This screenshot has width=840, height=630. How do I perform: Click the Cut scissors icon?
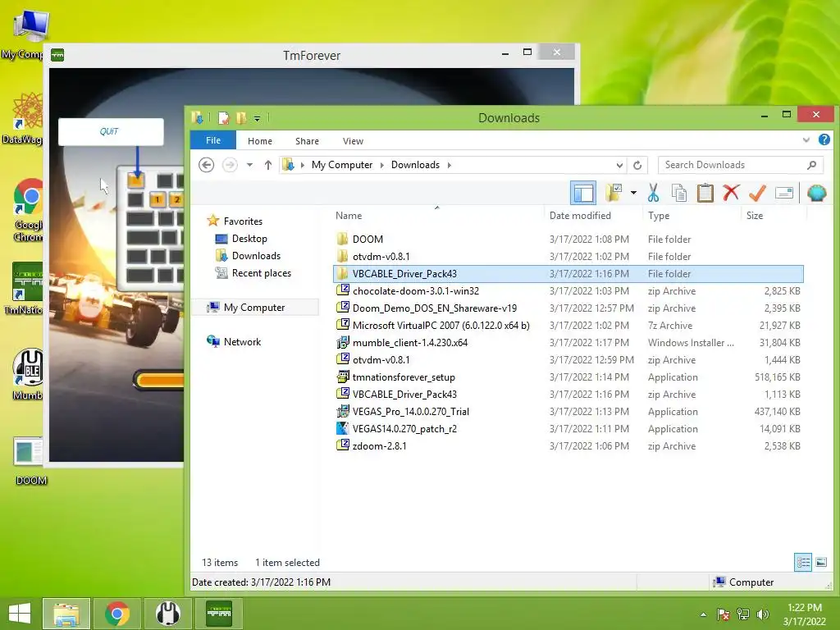(653, 193)
